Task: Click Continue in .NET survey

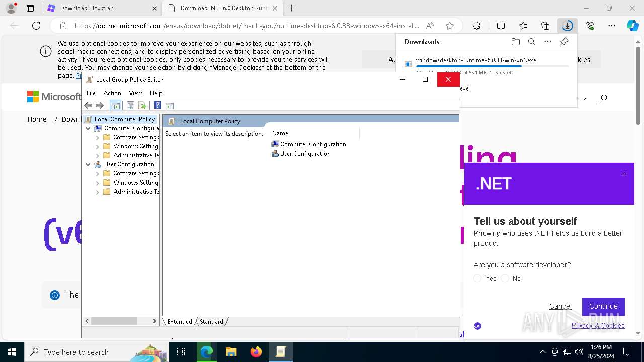Action: (603, 306)
